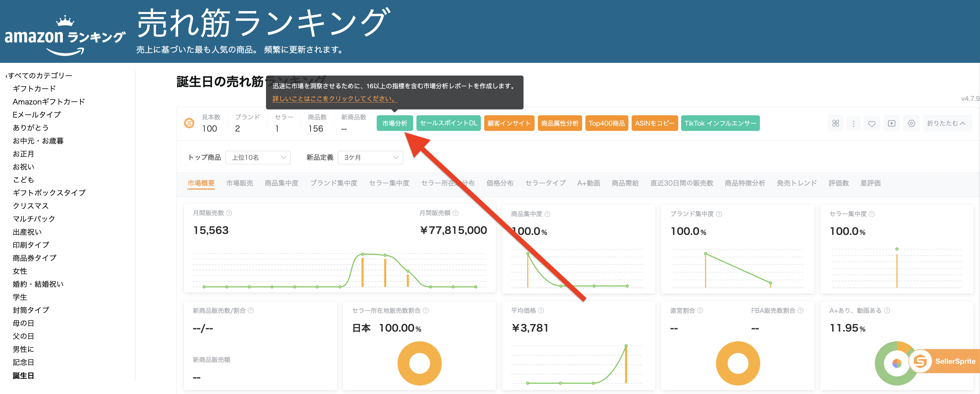Screen dimensions: 980x394
Task: Click the ASINをコピー button
Action: (655, 123)
